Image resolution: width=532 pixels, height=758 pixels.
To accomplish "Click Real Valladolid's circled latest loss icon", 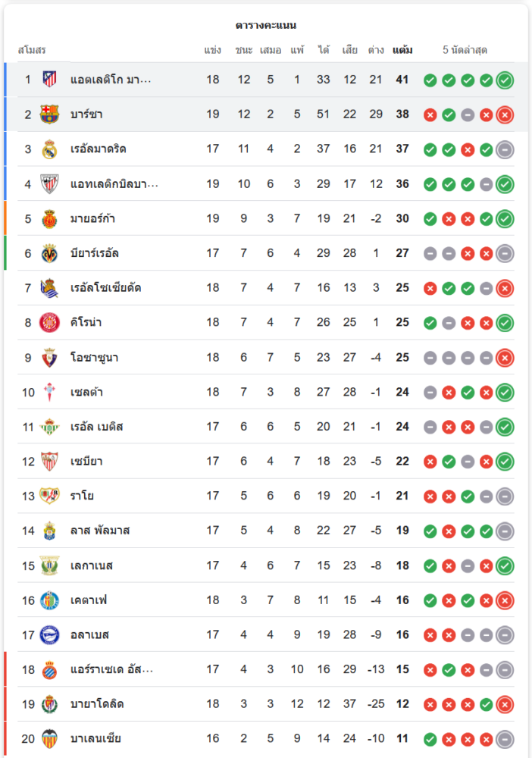I will point(505,704).
